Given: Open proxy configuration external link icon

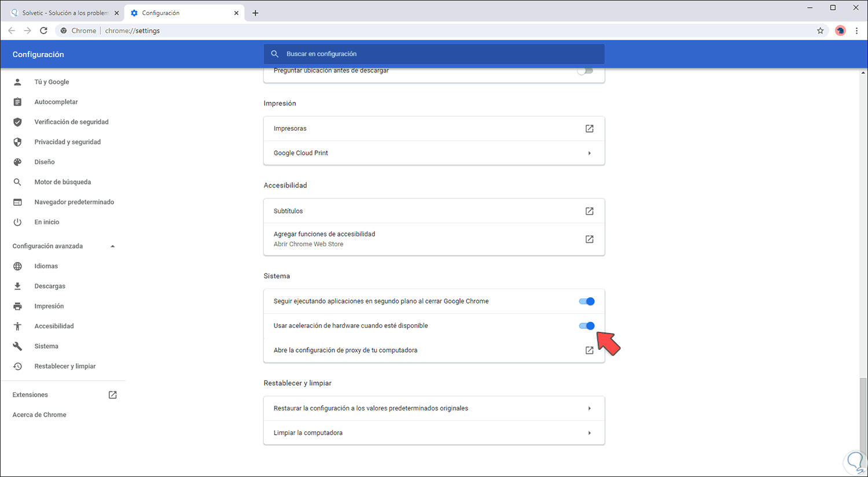Looking at the screenshot, I should (x=589, y=350).
